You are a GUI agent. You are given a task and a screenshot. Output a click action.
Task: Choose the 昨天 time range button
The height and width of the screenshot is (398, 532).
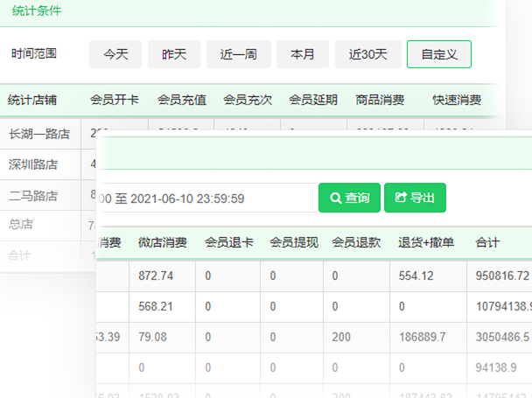[x=174, y=54]
